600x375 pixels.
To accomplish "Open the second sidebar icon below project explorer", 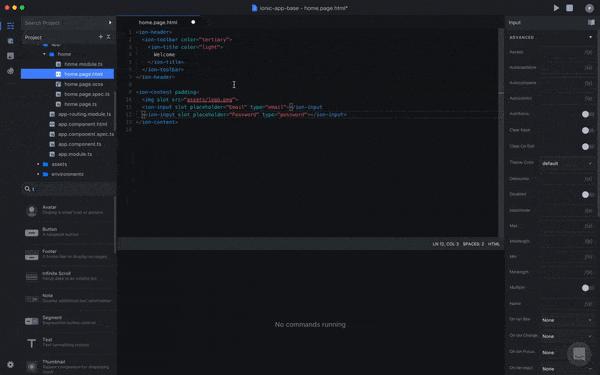I will pyautogui.click(x=10, y=41).
